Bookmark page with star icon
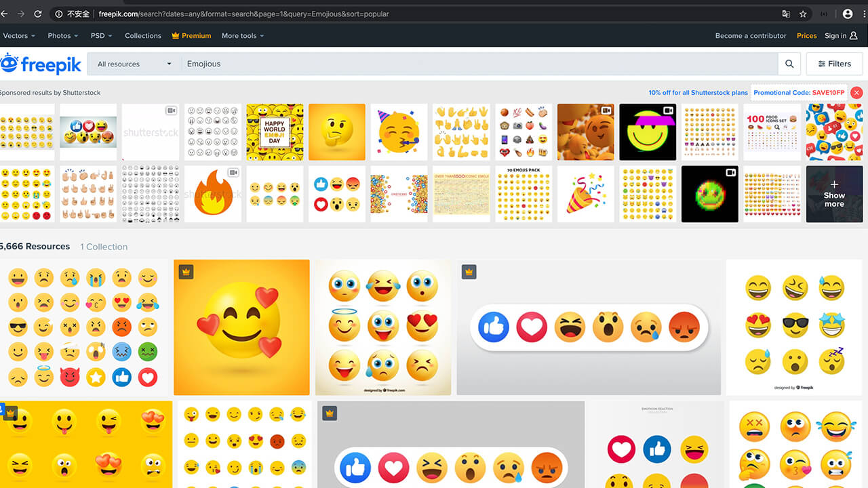The width and height of the screenshot is (868, 488). (803, 14)
